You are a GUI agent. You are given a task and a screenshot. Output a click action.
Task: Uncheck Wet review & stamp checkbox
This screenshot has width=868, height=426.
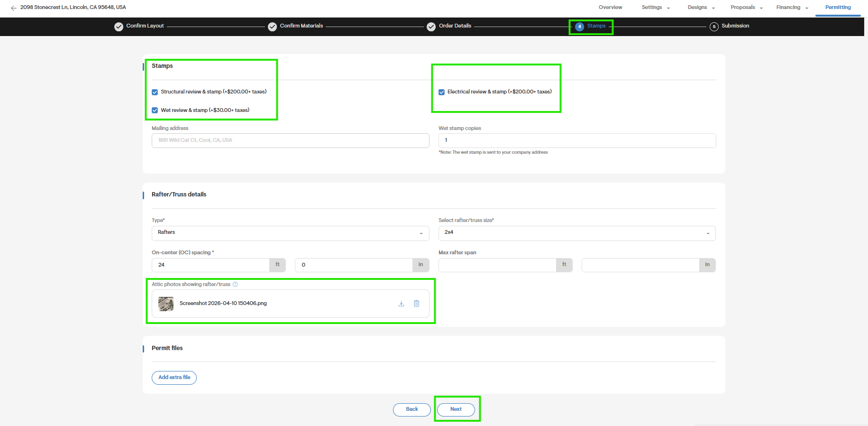coord(155,111)
